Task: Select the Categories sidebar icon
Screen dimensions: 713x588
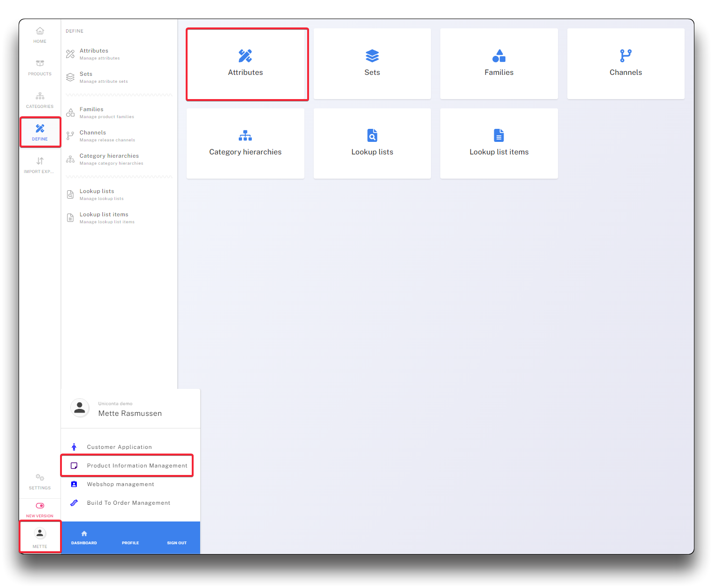Action: [40, 96]
